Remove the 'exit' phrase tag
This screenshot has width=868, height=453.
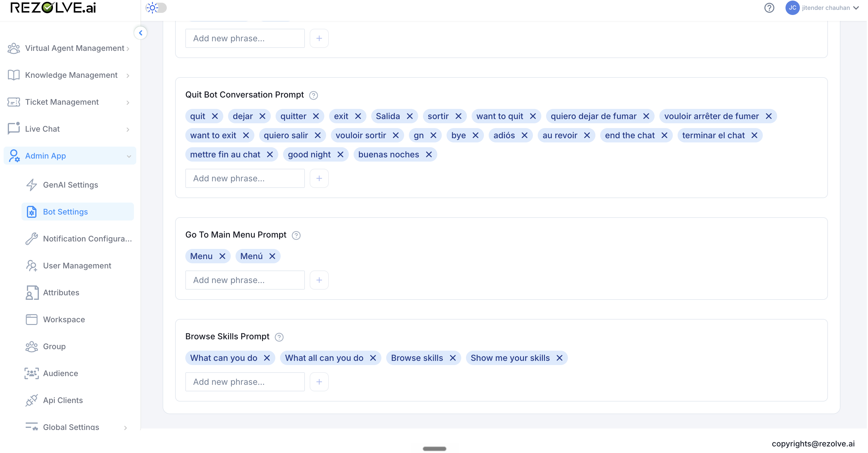pos(358,116)
